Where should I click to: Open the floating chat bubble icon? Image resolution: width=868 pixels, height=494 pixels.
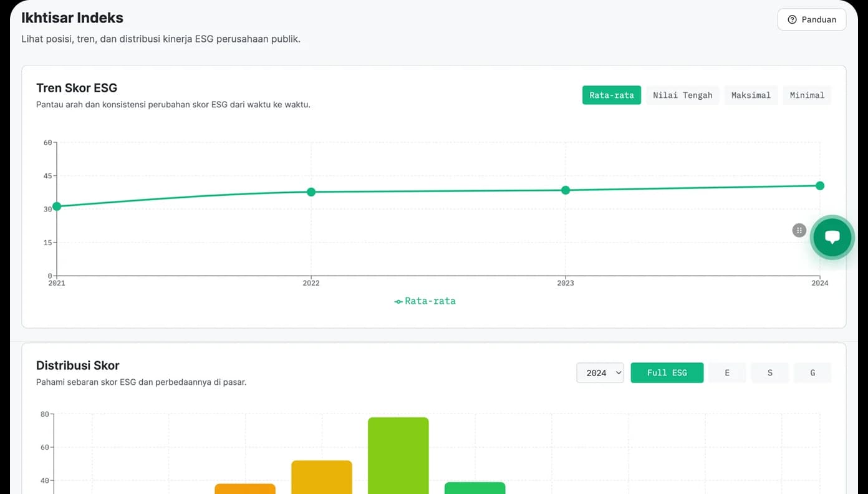[832, 237]
